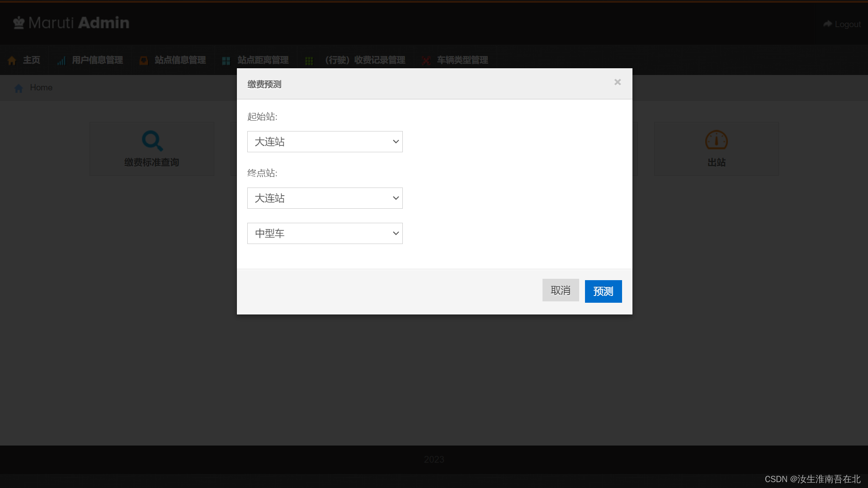This screenshot has height=488, width=868.
Task: Click the 出站 label text
Action: coord(717,162)
